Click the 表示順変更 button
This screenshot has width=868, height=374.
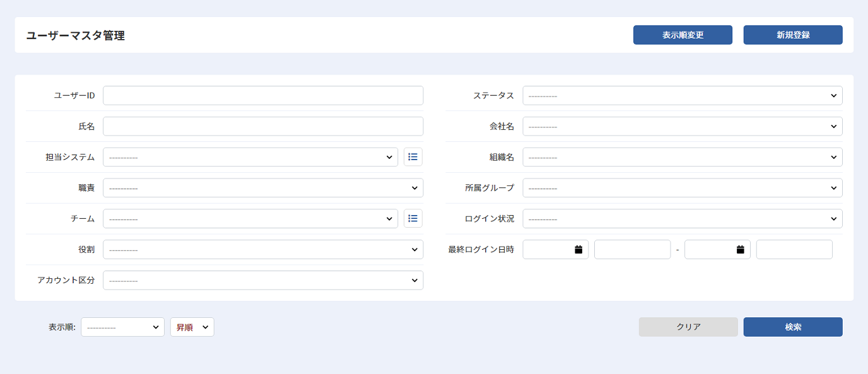[x=683, y=35]
